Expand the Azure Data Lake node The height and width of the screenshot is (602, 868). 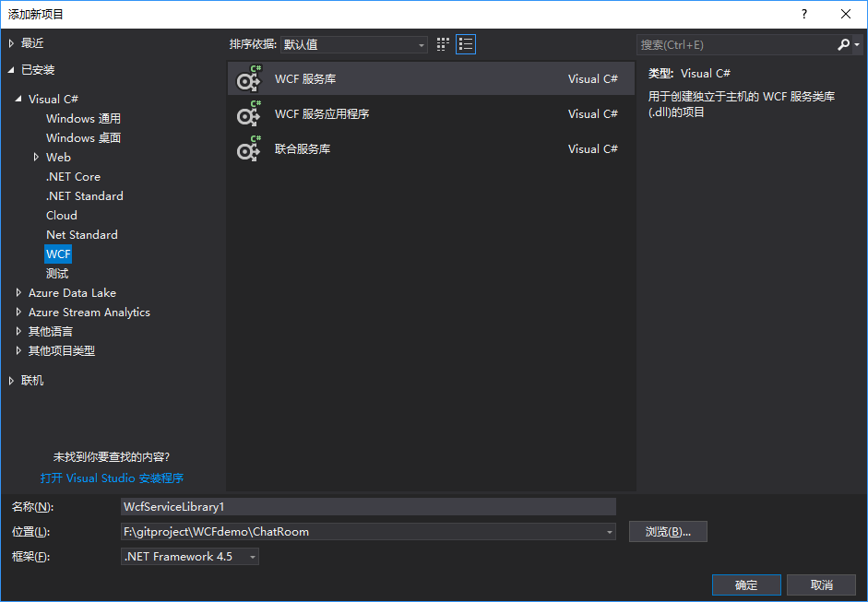[18, 293]
